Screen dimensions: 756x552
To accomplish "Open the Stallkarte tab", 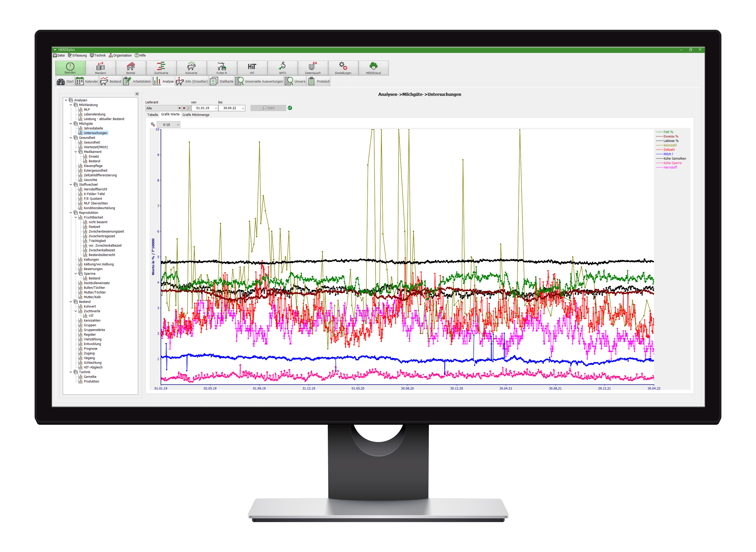I will [222, 81].
